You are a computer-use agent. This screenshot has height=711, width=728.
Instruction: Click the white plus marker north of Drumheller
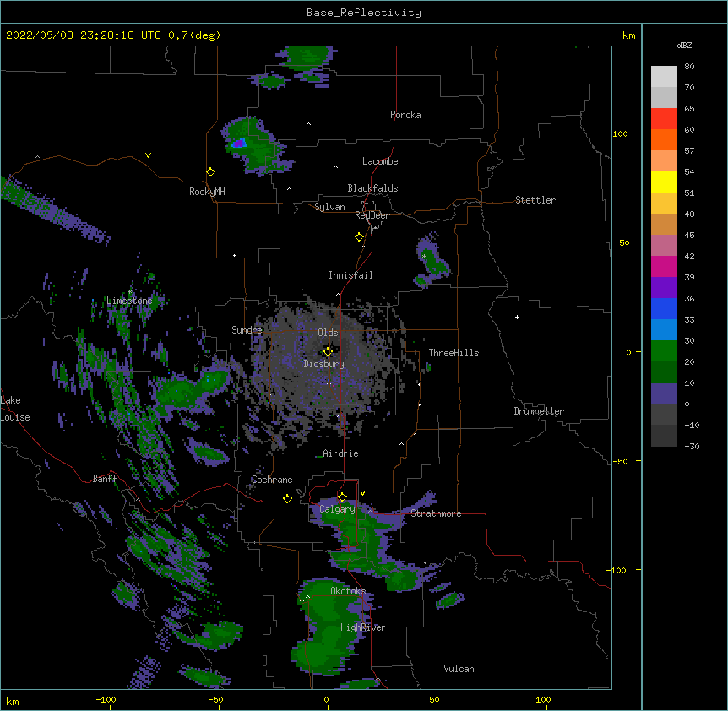(517, 317)
